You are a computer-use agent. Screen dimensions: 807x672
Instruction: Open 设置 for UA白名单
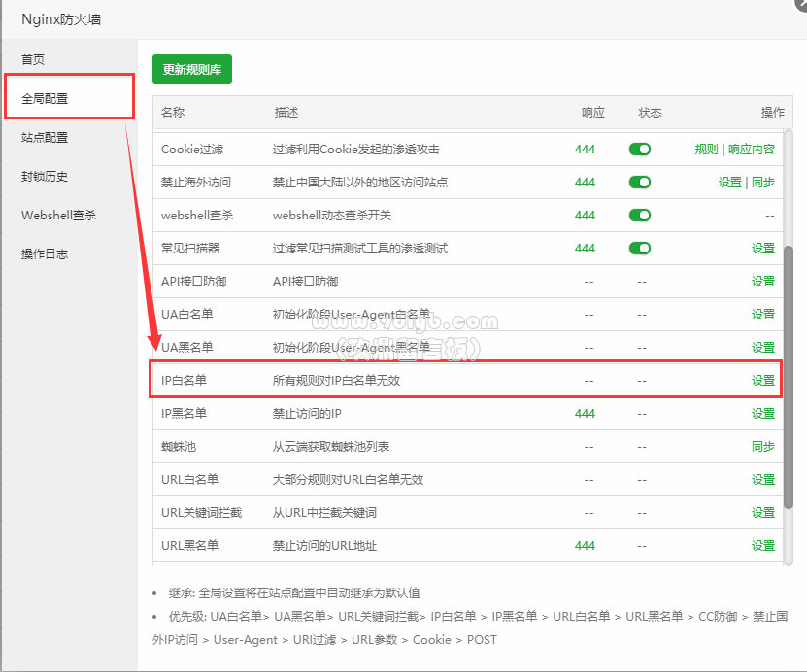point(763,314)
